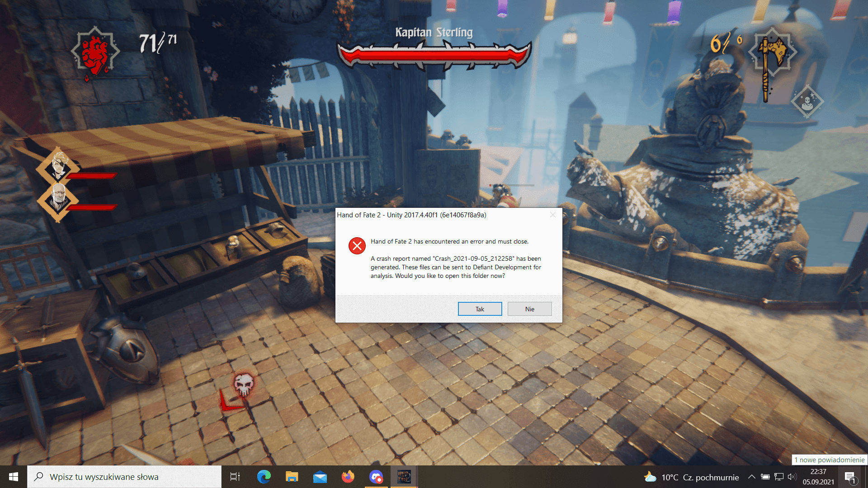Viewport: 868px width, 488px height.
Task: Click the Nie button in crash dialog
Action: click(529, 309)
